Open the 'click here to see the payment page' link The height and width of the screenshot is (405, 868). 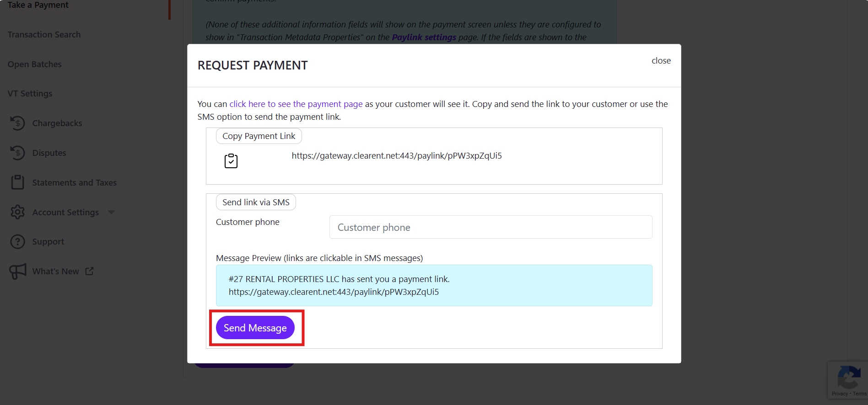tap(296, 104)
